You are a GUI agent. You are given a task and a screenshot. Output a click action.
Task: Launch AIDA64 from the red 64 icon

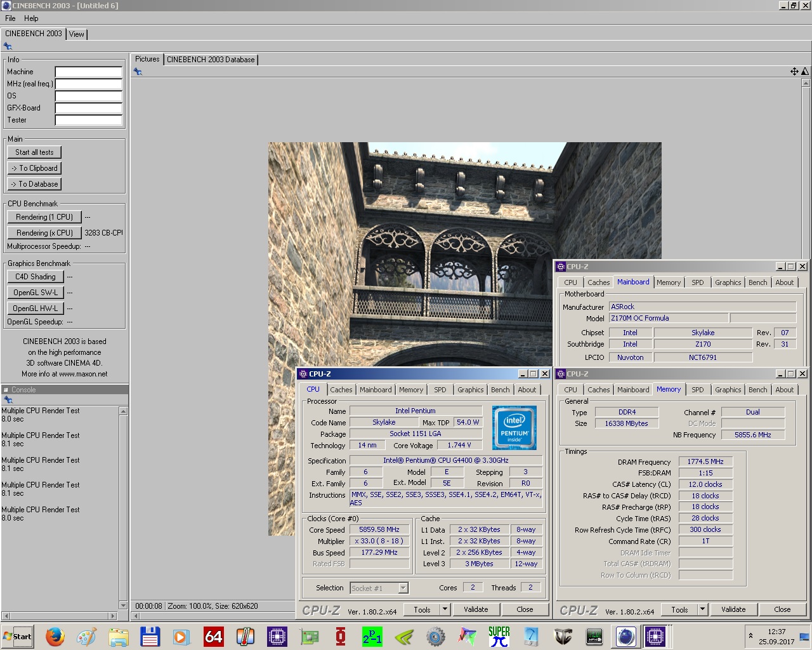214,636
